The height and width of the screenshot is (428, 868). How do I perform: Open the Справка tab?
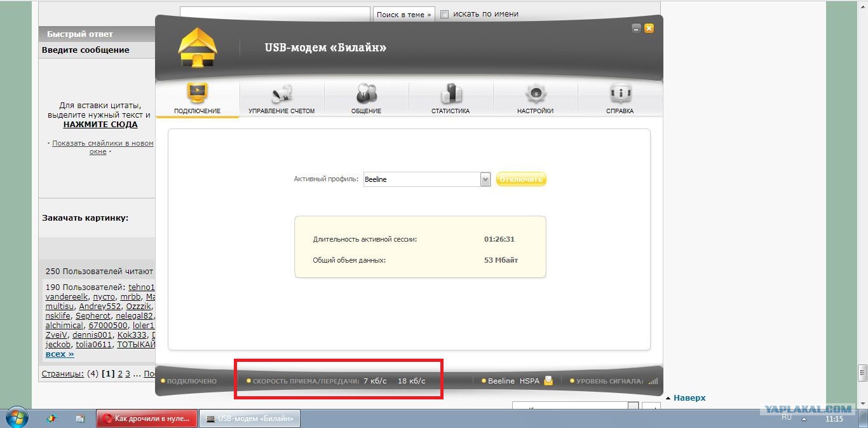click(x=620, y=99)
